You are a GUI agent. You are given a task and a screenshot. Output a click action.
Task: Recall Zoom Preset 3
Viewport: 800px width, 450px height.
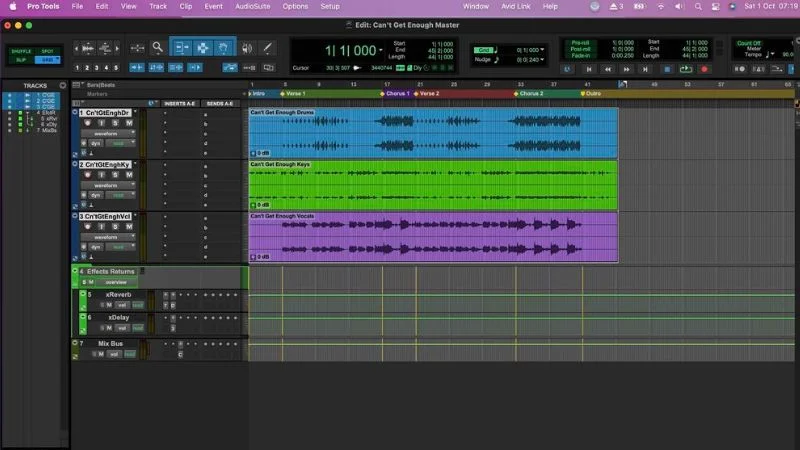pos(96,67)
